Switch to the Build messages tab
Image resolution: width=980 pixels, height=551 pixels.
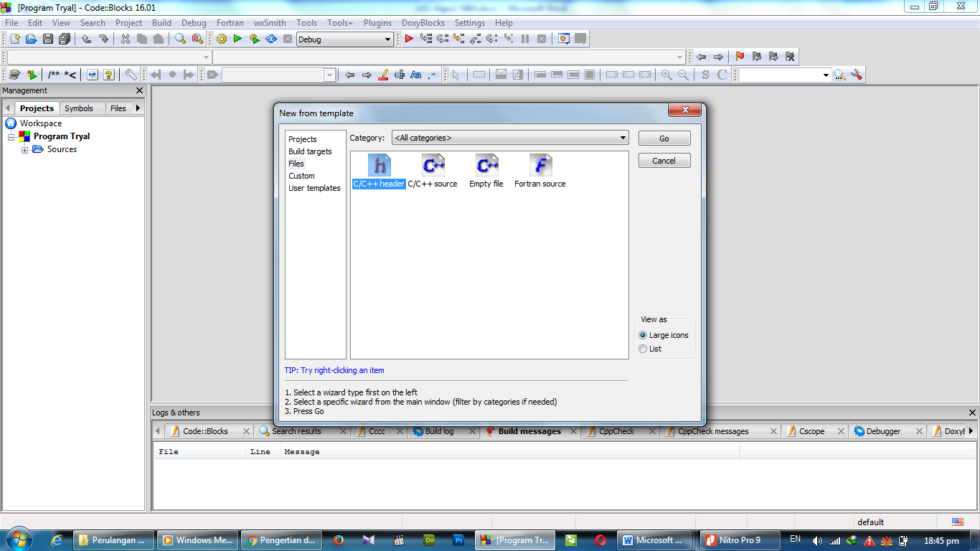point(531,431)
